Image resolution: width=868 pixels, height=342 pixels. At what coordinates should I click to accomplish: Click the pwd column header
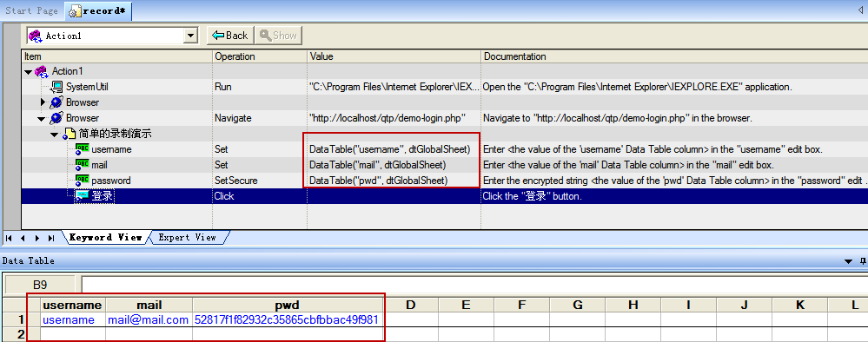(x=288, y=305)
